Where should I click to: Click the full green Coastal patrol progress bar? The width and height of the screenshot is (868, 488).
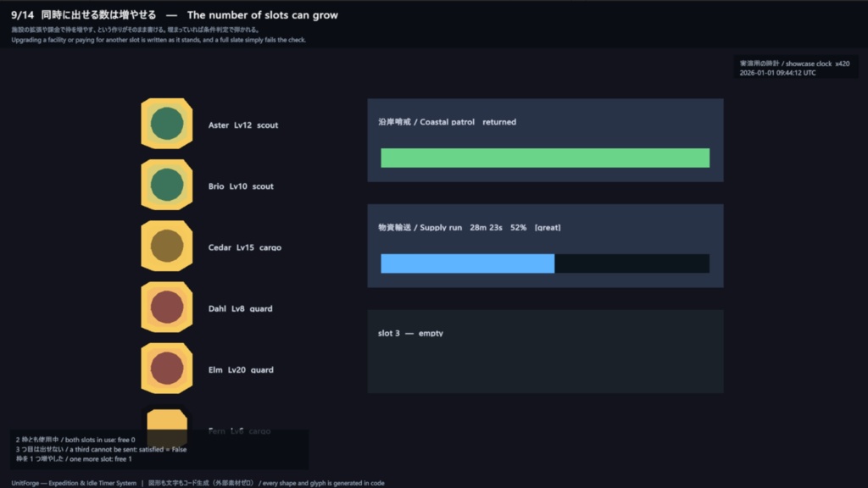[x=545, y=158]
